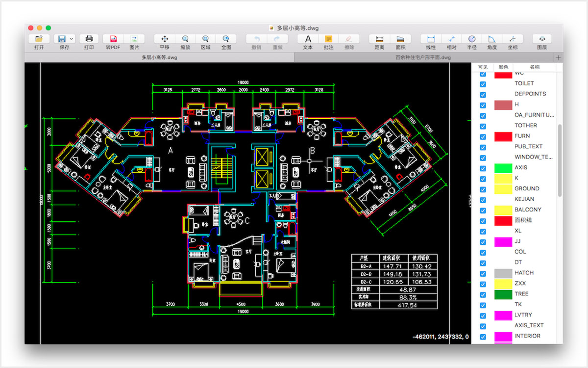This screenshot has height=368, width=588.
Task: Switch to the 百余种住宅户形平面.dwg tab
Action: pos(423,57)
